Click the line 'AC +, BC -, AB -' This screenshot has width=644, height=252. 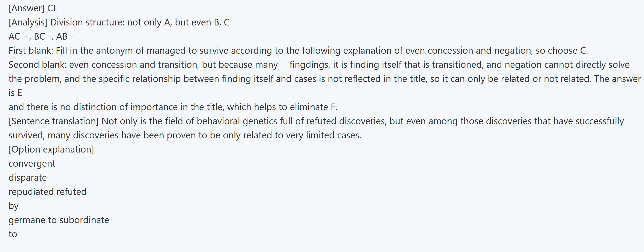[x=41, y=37]
